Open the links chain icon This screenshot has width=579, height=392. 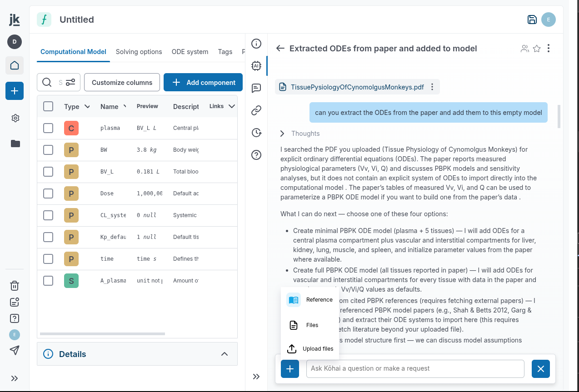[x=256, y=110]
